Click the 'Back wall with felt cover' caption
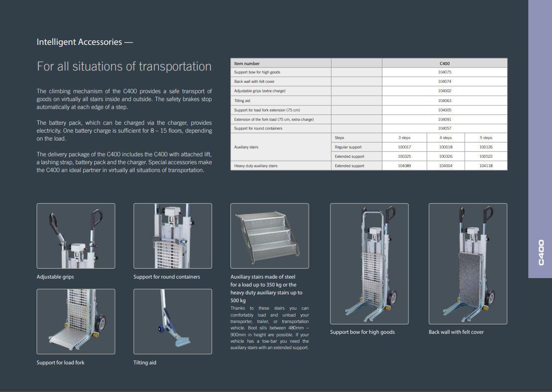552x392 pixels. (456, 332)
